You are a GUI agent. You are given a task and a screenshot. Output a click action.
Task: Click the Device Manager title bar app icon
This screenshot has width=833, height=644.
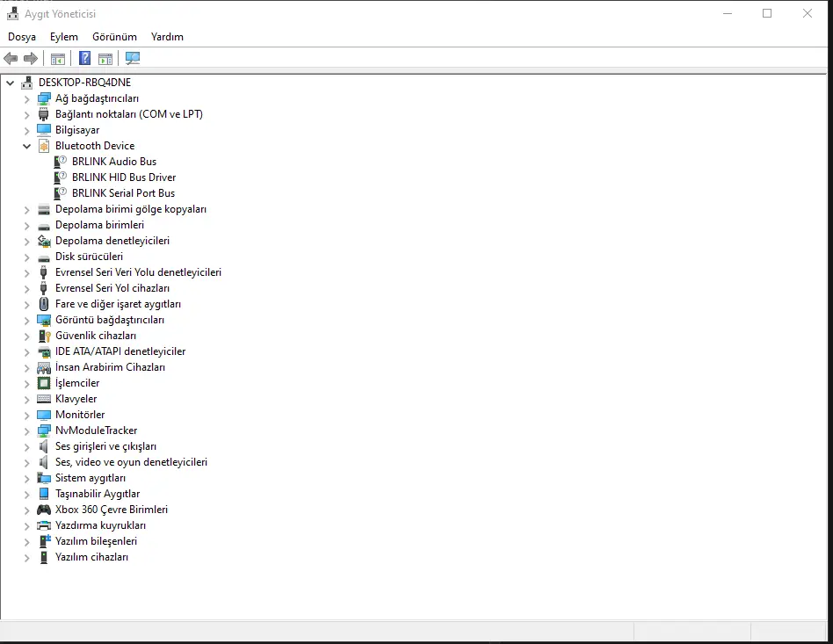point(12,14)
